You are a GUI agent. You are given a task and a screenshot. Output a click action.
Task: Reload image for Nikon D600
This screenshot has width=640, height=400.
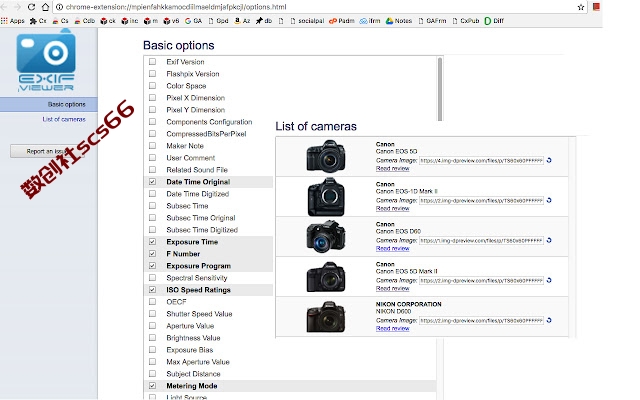(x=549, y=320)
